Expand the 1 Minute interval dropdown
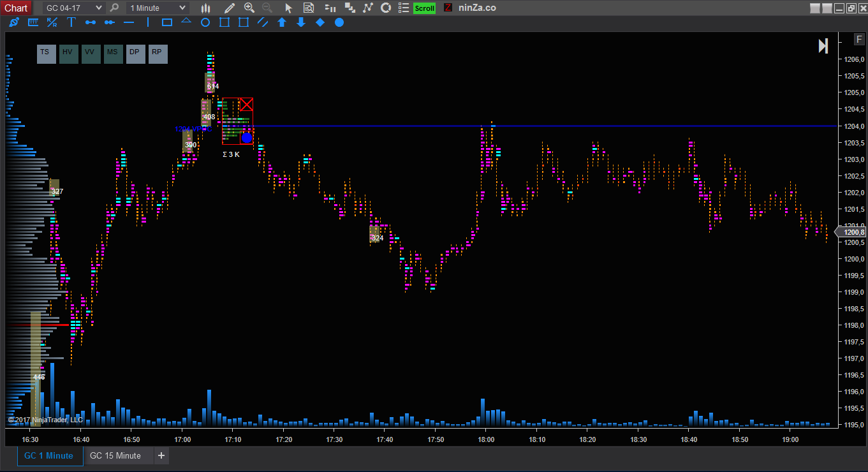868x472 pixels. (158, 8)
